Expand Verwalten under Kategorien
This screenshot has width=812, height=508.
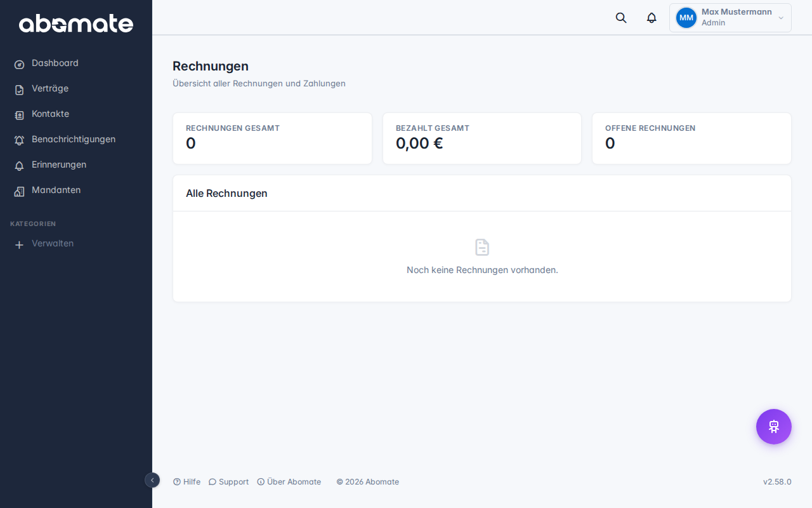[x=52, y=243]
